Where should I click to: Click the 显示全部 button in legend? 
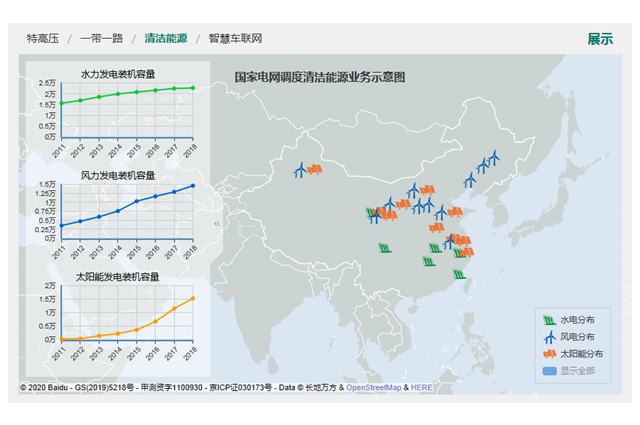coord(576,371)
